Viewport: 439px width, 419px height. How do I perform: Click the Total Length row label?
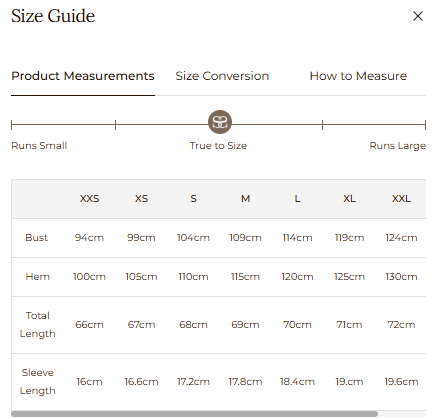38,325
